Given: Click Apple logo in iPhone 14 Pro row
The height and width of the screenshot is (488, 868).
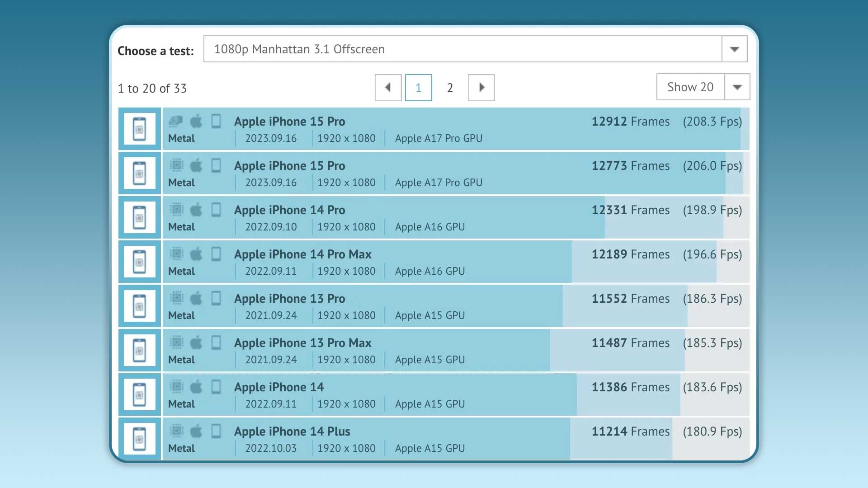Looking at the screenshot, I should pos(196,209).
